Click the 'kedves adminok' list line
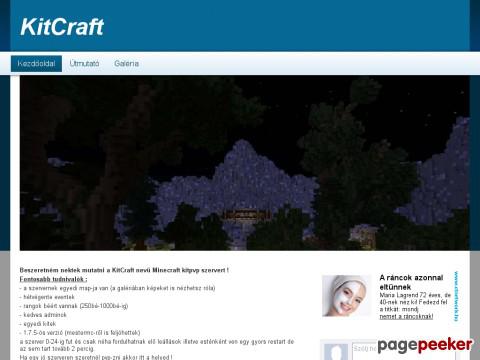This screenshot has height=360, width=480. coord(43,315)
